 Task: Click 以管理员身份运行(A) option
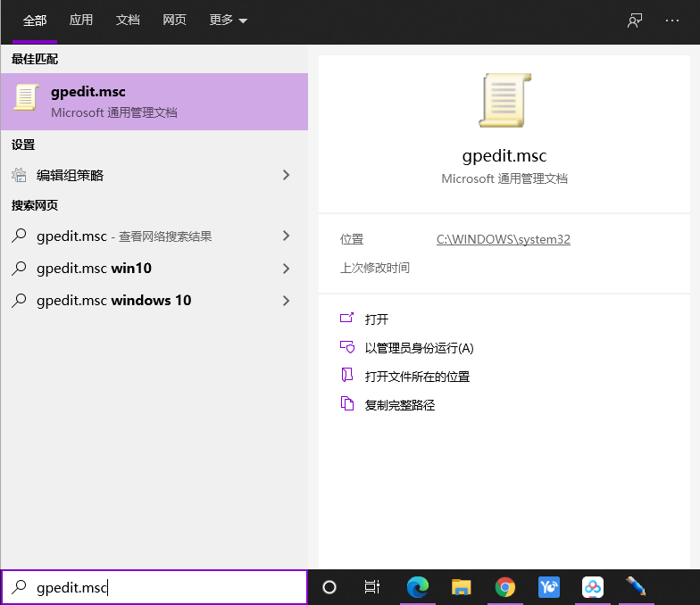point(419,348)
